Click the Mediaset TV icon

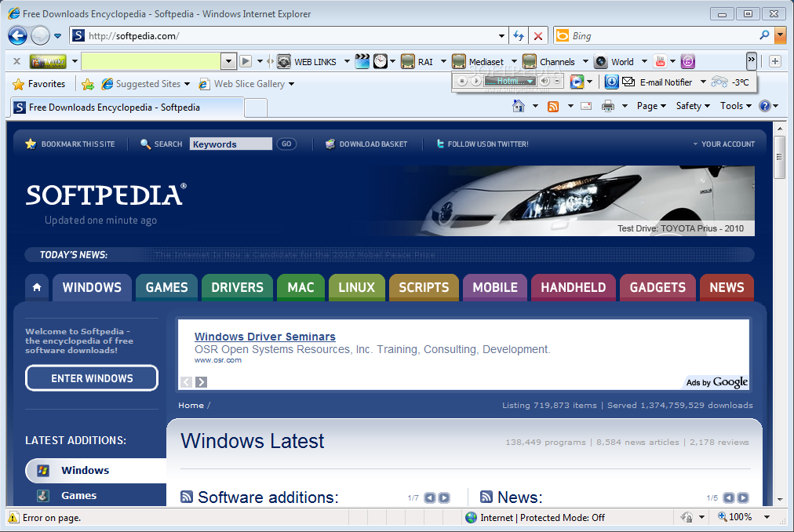coord(459,62)
